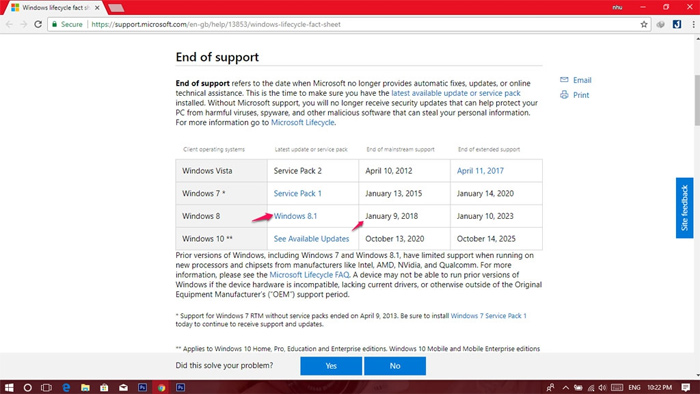Click the 'Windows 8' table cell
Image resolution: width=700 pixels, height=394 pixels.
point(221,216)
